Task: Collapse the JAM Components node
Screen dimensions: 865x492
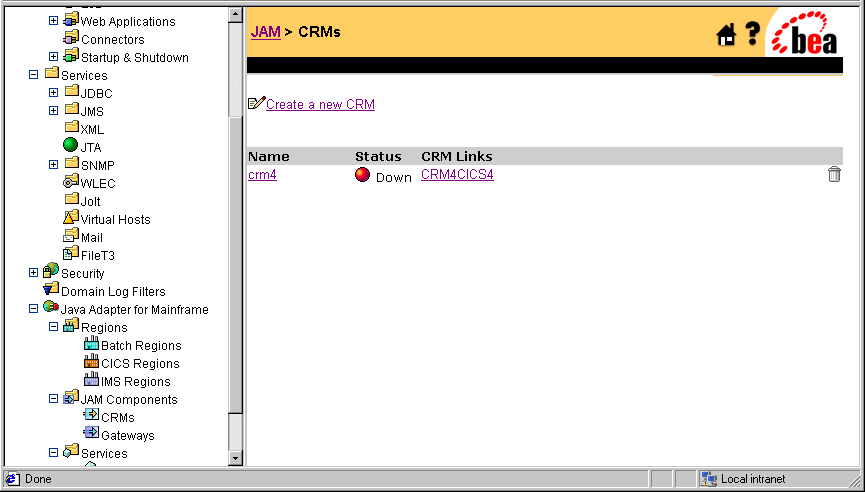Action: [x=53, y=398]
